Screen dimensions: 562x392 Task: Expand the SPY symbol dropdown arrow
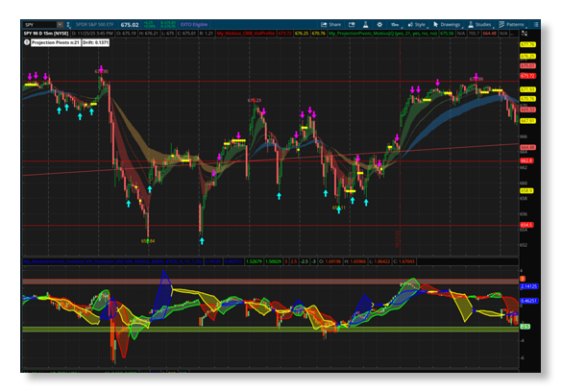pos(60,24)
